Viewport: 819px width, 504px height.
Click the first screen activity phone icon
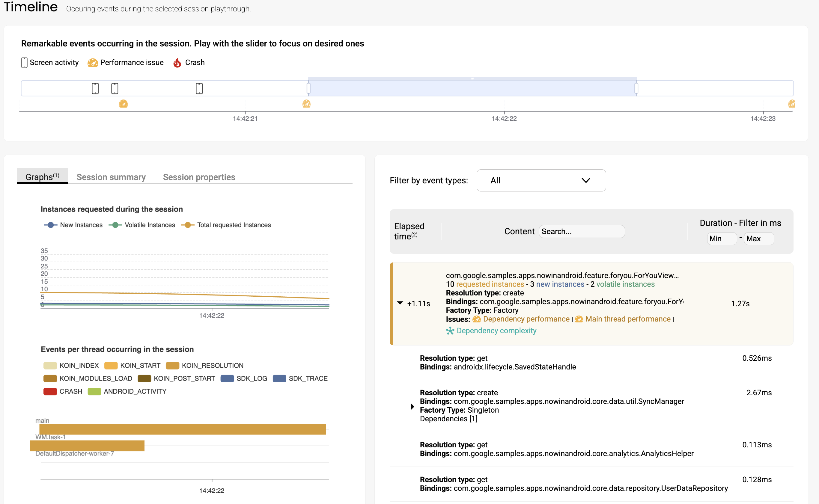(95, 88)
